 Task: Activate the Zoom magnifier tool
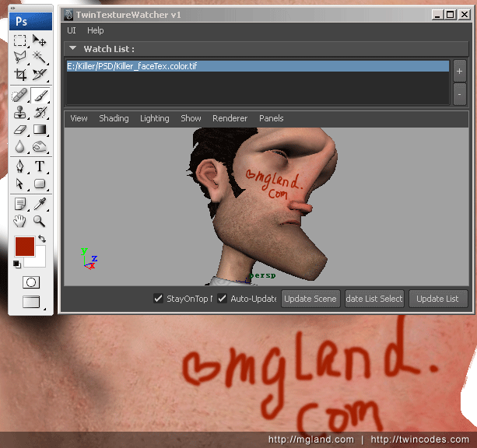click(40, 221)
